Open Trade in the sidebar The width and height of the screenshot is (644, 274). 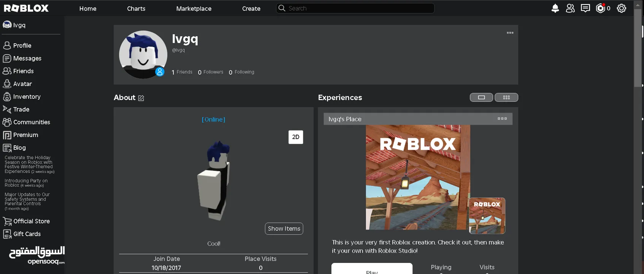(x=21, y=109)
